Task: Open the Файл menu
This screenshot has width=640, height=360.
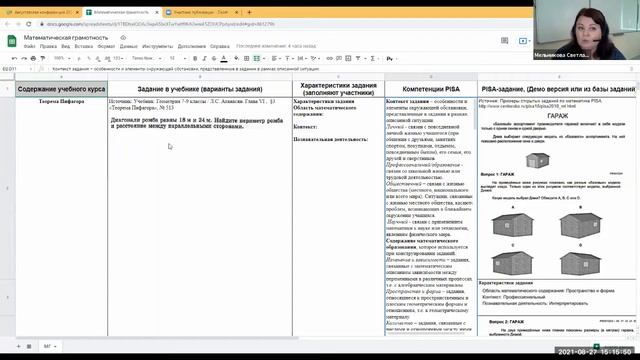Action: 29,47
